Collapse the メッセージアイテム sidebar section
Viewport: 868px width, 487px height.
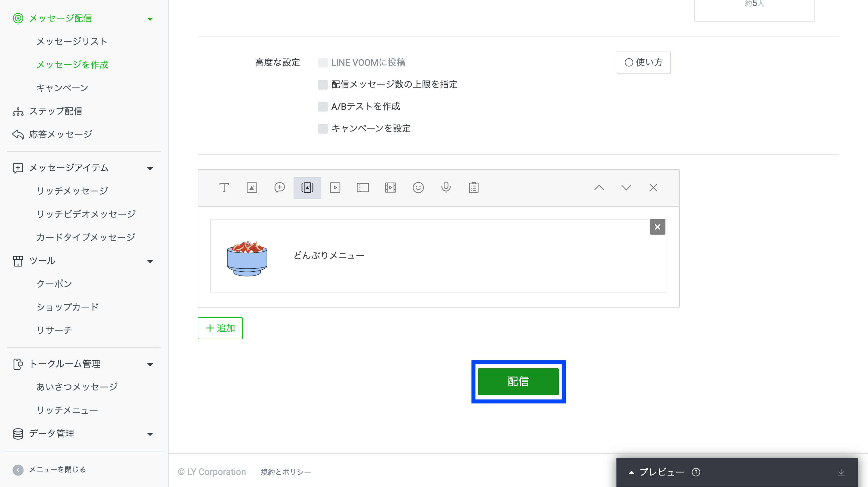(150, 169)
